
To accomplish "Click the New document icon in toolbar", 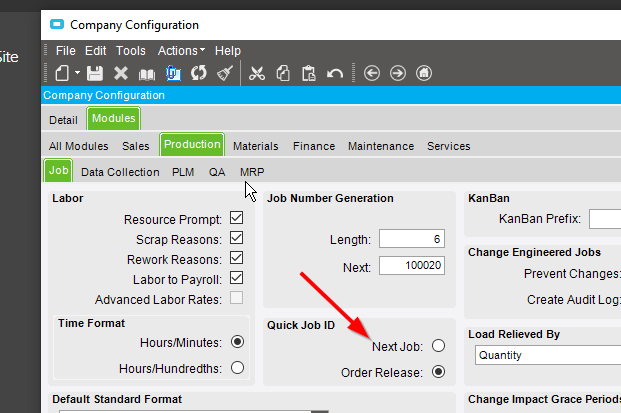I will point(62,73).
